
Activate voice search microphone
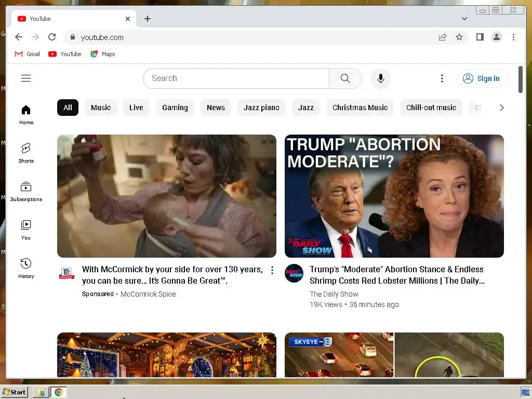(x=381, y=78)
